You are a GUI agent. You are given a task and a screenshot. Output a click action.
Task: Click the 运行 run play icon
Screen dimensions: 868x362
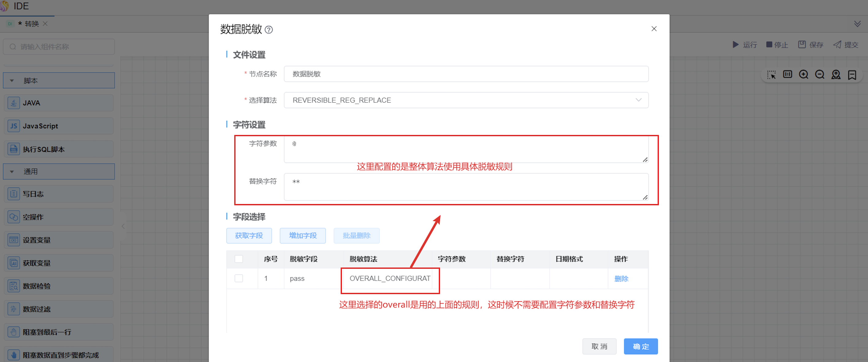tap(735, 45)
